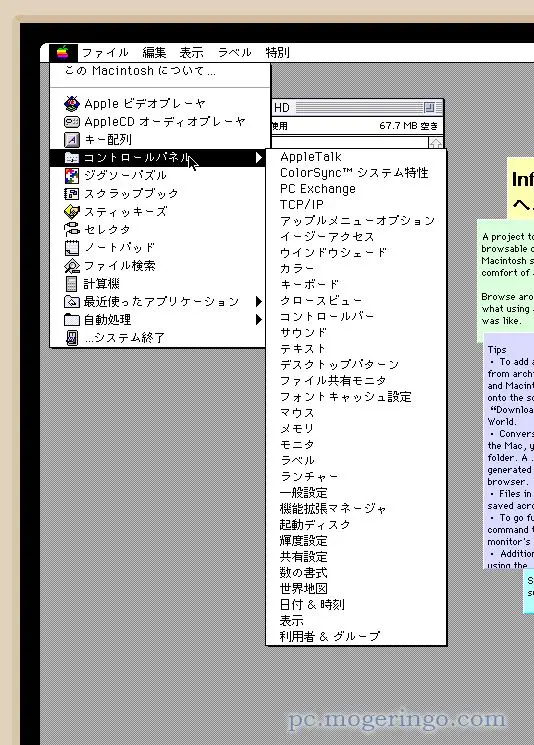The width and height of the screenshot is (534, 745).
Task: Select 機能拡張マネージャ
Action: click(x=356, y=508)
